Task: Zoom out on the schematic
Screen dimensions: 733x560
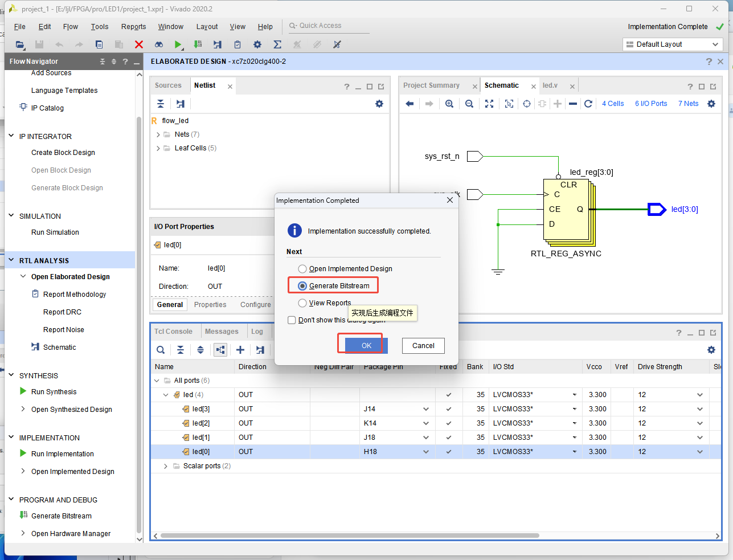Action: point(469,104)
